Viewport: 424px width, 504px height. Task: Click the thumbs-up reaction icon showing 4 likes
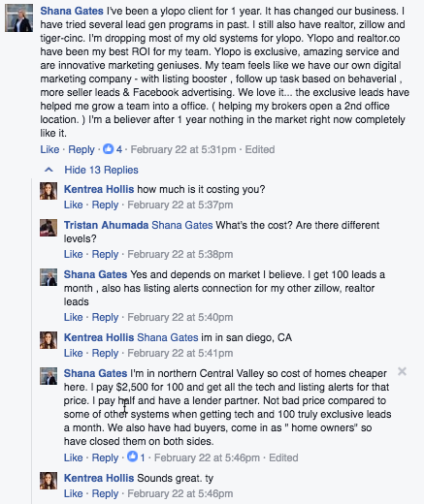pos(108,149)
